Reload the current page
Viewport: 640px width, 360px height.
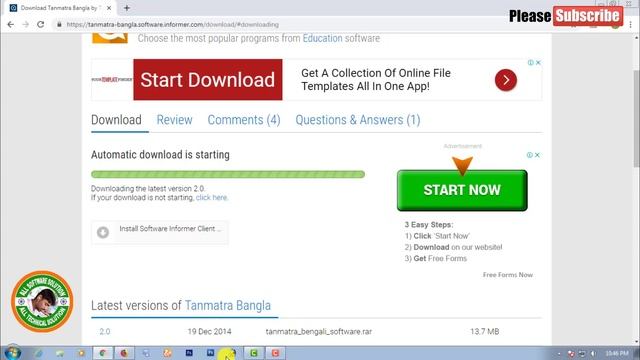point(40,24)
